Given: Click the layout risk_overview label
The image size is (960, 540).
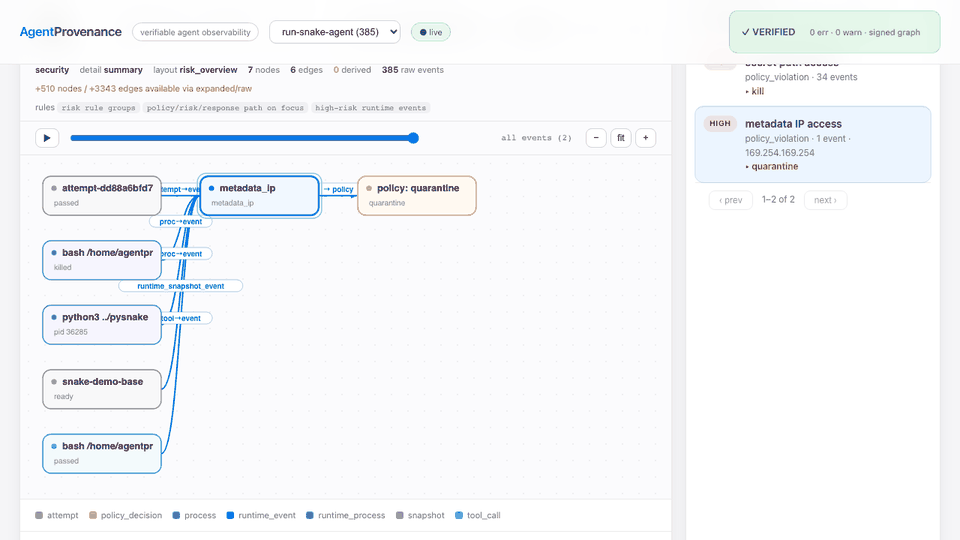Looking at the screenshot, I should [x=195, y=70].
